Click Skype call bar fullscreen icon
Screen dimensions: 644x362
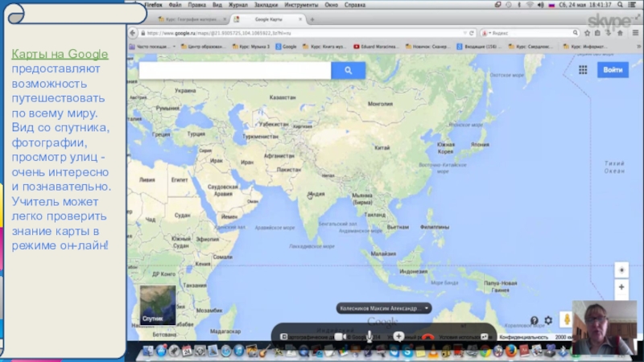point(485,336)
